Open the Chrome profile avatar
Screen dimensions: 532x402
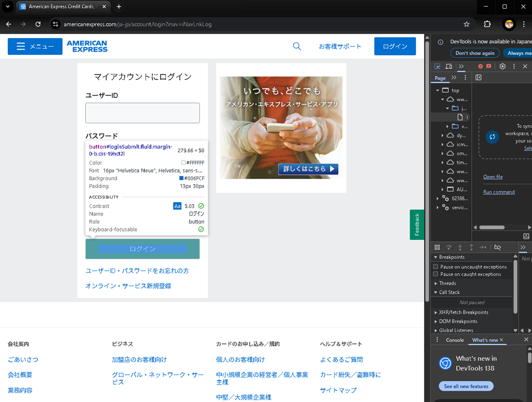(x=509, y=24)
